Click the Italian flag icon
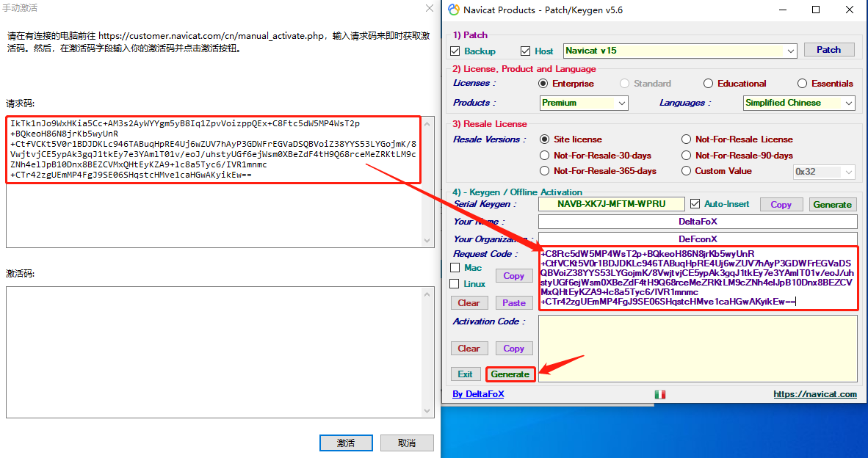868x458 pixels. [660, 394]
